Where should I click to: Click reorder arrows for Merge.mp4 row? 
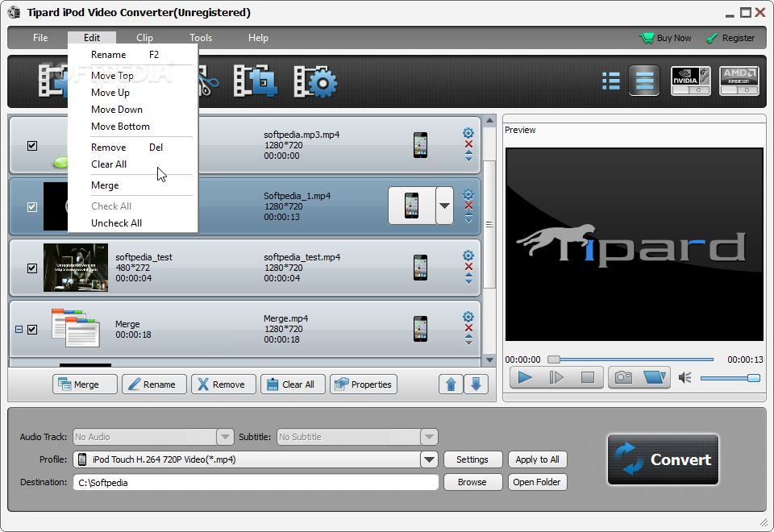(x=468, y=340)
